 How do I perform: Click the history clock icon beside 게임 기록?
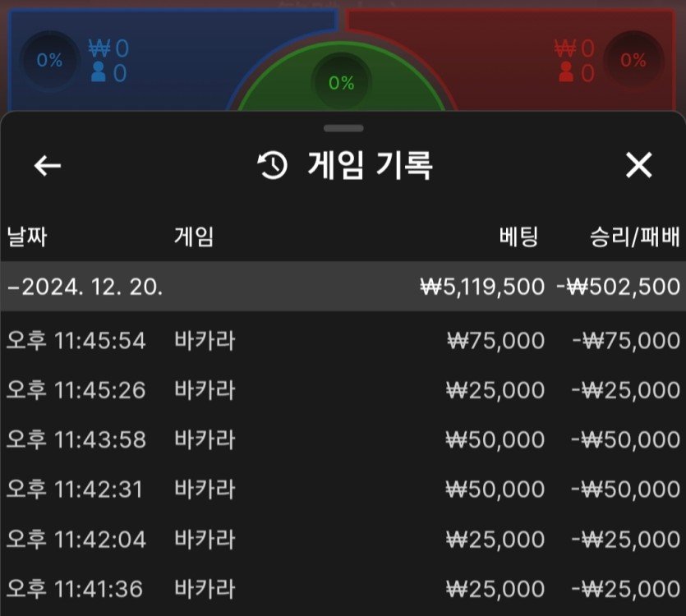click(273, 165)
